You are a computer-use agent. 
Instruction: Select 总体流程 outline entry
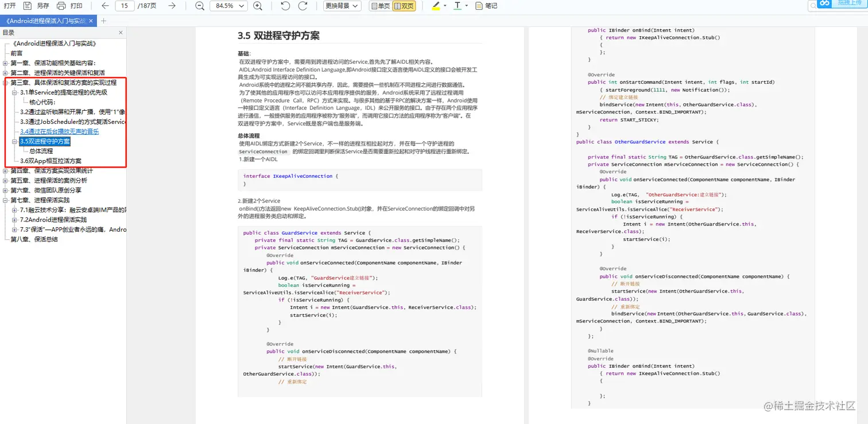tap(41, 151)
